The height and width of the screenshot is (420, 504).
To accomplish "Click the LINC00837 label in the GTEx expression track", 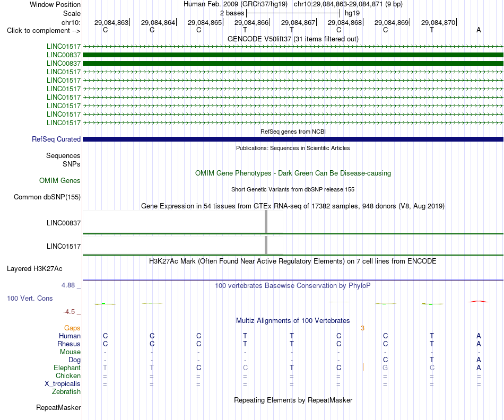I will coord(63,223).
